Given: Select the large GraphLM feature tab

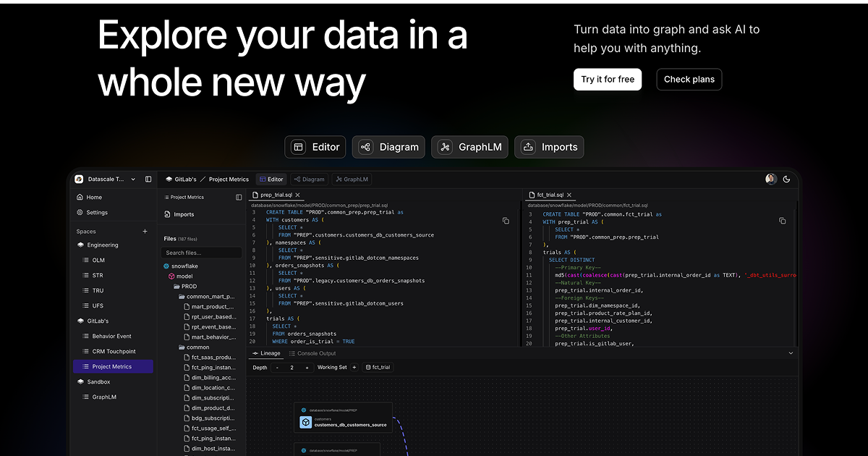Looking at the screenshot, I should (470, 147).
